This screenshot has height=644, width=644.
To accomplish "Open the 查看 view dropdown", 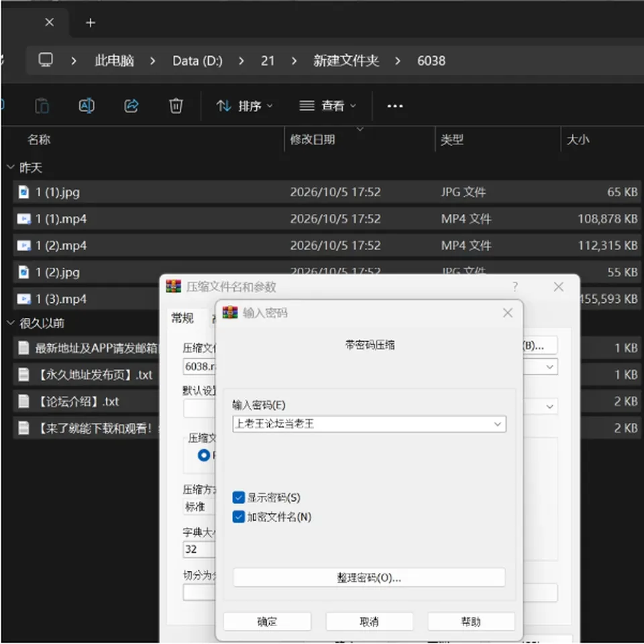I will [x=327, y=106].
